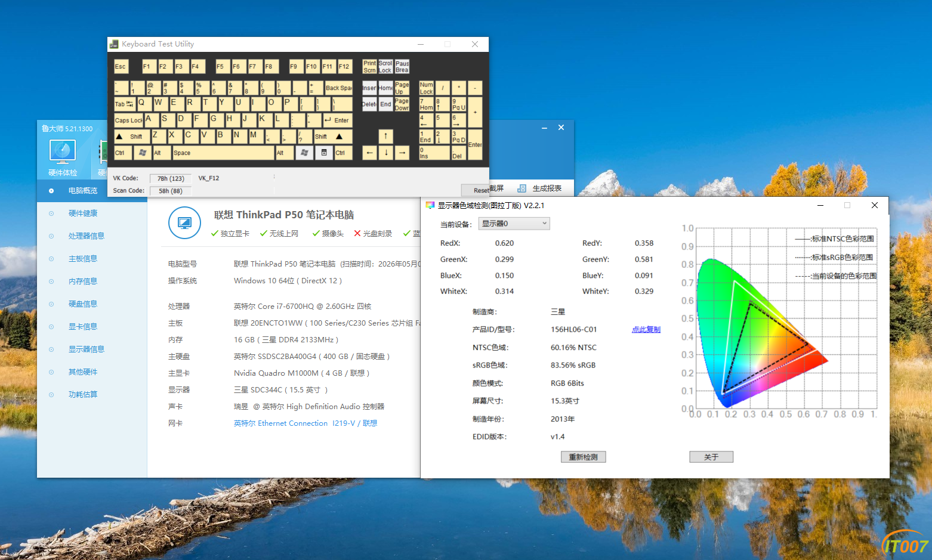Click the left arrow key
The width and height of the screenshot is (932, 560).
(370, 153)
